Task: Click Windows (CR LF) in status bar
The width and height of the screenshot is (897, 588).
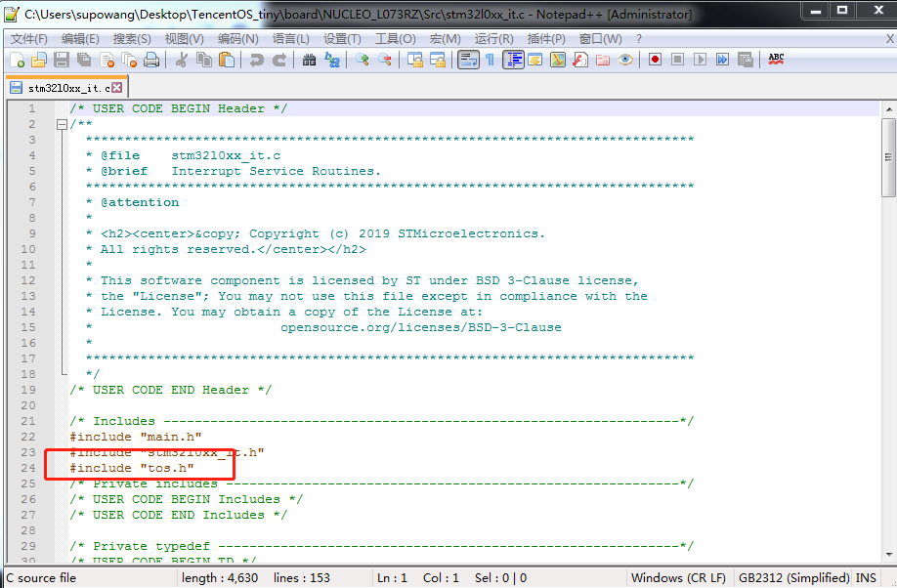Action: pos(678,578)
